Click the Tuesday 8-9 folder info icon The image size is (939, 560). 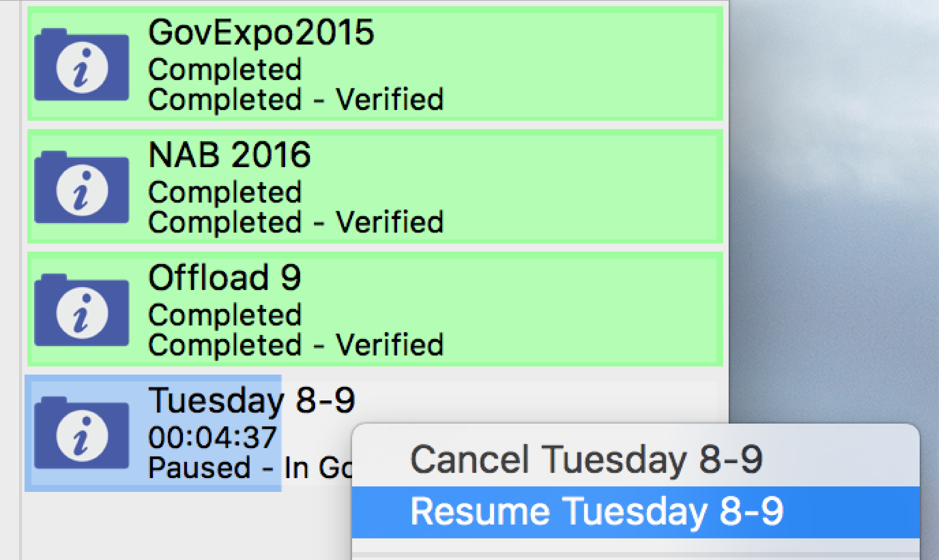pos(81,433)
